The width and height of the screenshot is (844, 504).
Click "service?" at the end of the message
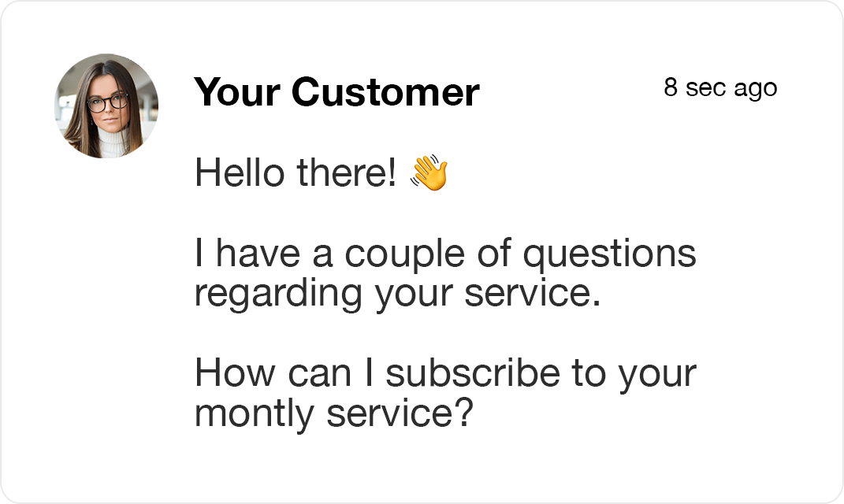coord(400,413)
